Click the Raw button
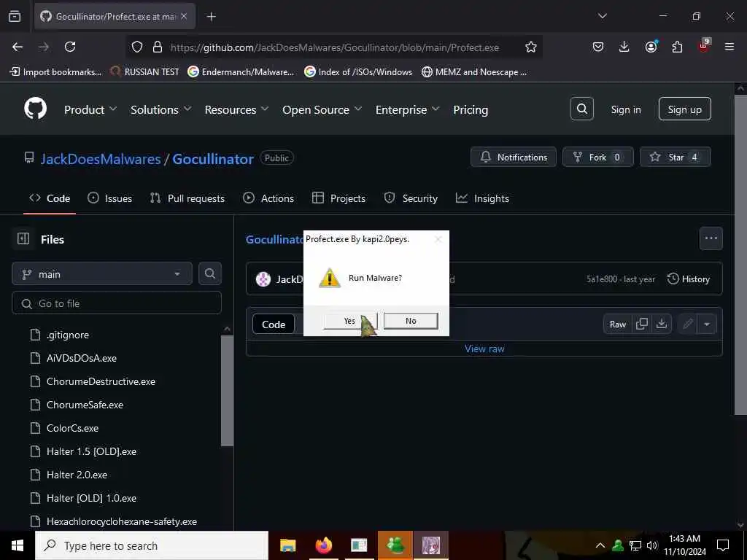The width and height of the screenshot is (747, 560). (617, 324)
